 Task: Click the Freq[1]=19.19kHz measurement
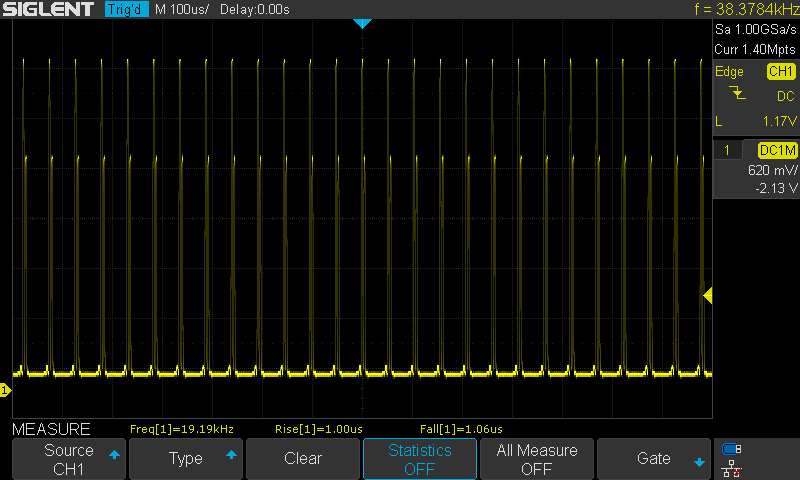[x=182, y=429]
